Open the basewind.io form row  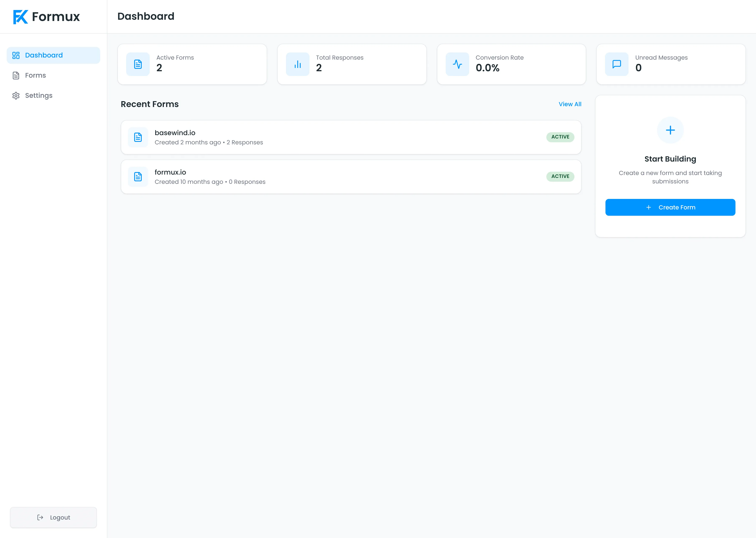(x=351, y=137)
